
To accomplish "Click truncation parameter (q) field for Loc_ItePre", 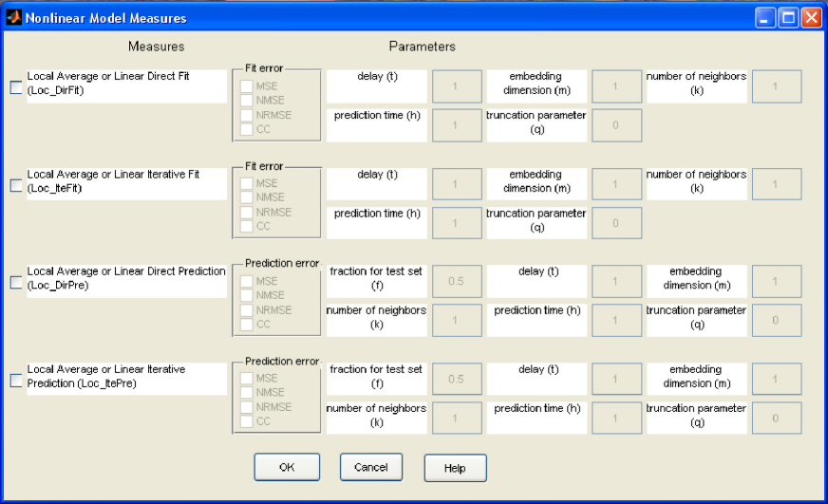I will (777, 418).
